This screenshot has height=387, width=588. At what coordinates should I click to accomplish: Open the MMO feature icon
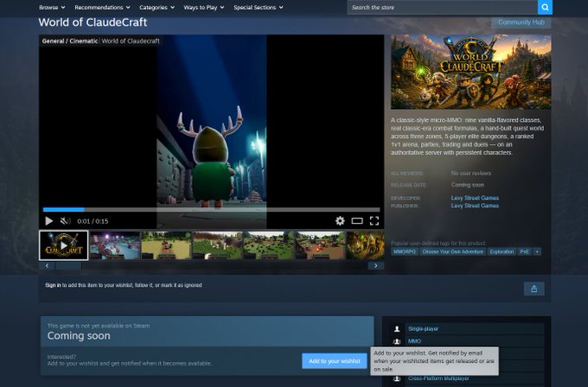click(397, 341)
